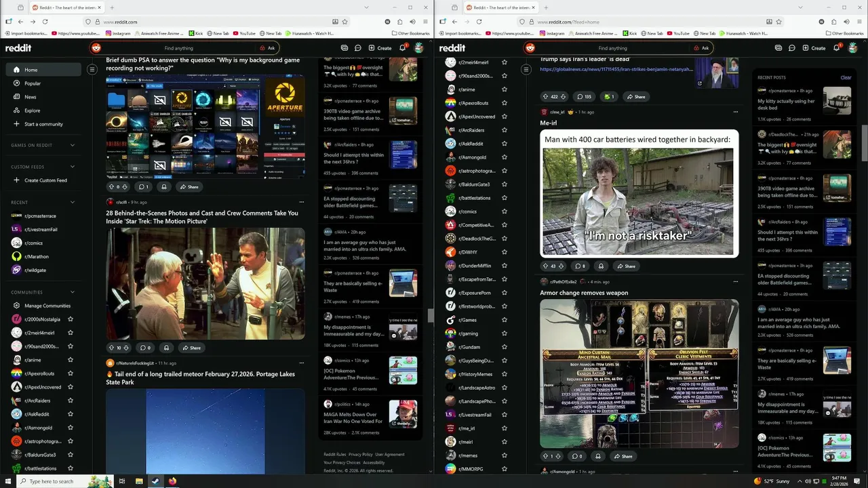The height and width of the screenshot is (488, 868).
Task: Open overflow menu on the meteor post
Action: [x=302, y=363]
